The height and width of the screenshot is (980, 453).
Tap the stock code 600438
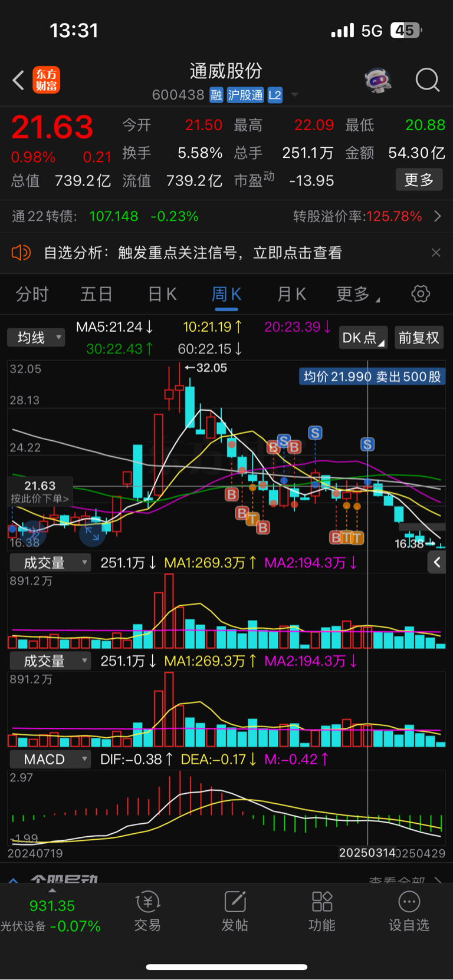[178, 95]
